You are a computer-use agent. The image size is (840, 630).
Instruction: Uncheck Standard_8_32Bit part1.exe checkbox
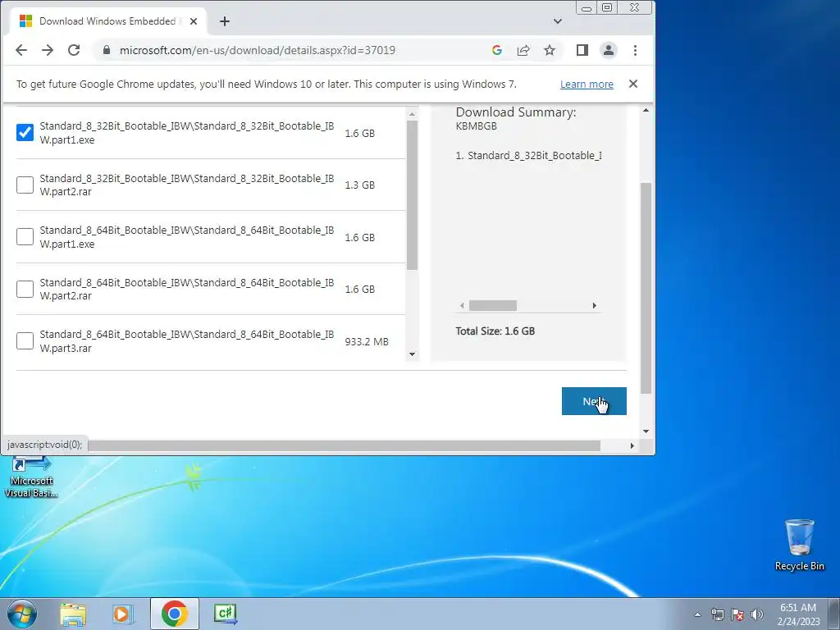tap(25, 132)
